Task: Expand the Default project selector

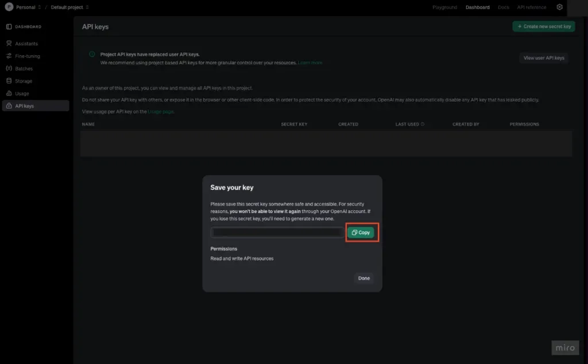Action: click(x=87, y=7)
